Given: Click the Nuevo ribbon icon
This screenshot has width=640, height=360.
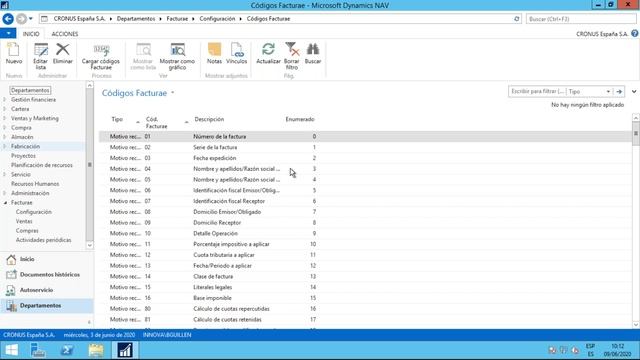Looking at the screenshot, I should click(13, 53).
